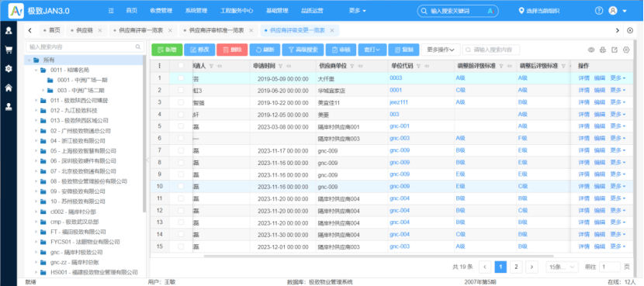644x286 pixels.
Task: Open the 15条 page size dropdown
Action: pyautogui.click(x=563, y=267)
